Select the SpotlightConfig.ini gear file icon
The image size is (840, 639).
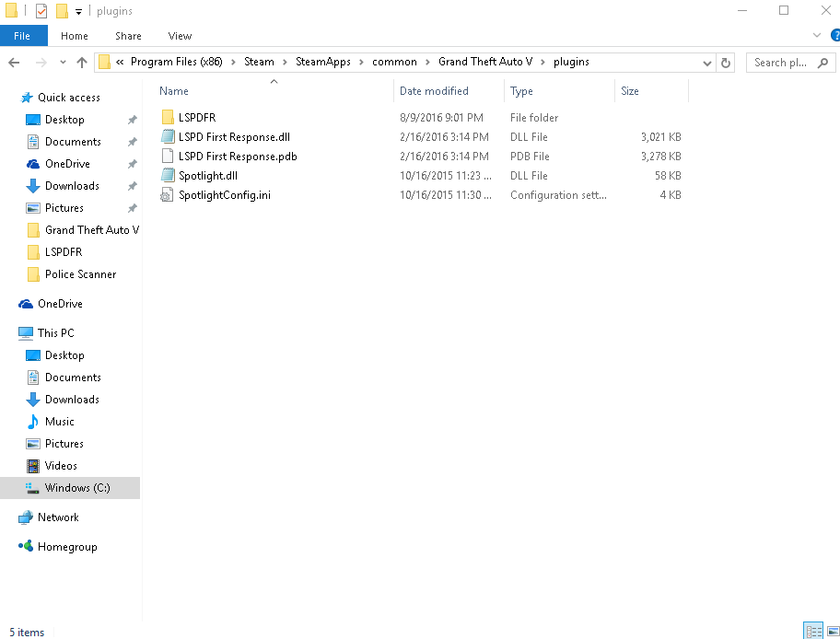pyautogui.click(x=167, y=195)
